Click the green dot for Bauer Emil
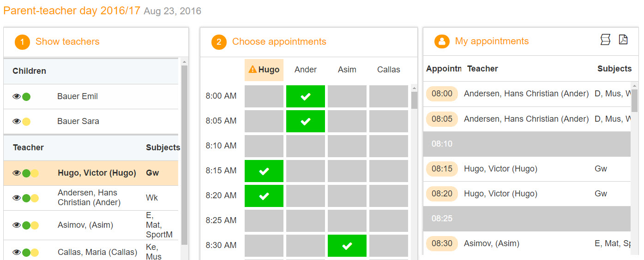Image resolution: width=644 pixels, height=260 pixels. 26,97
